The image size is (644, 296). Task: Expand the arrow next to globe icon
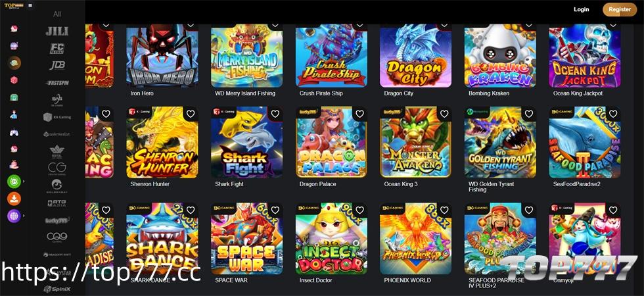(24, 216)
